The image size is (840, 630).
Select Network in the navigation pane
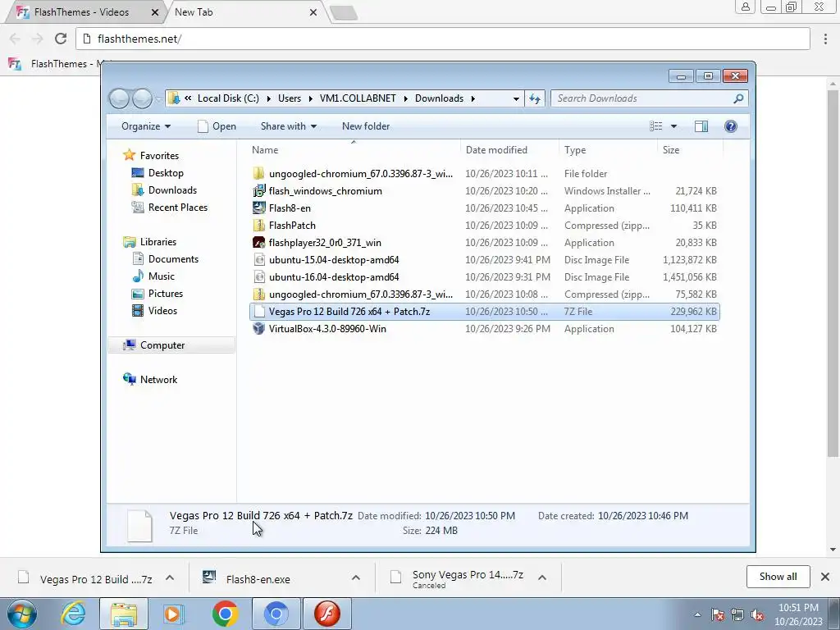tap(158, 379)
